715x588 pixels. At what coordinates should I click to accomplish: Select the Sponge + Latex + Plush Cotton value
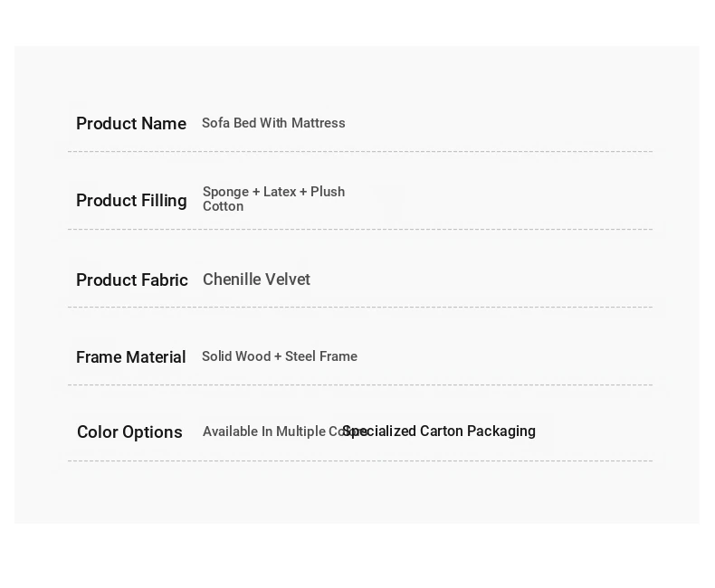point(273,199)
